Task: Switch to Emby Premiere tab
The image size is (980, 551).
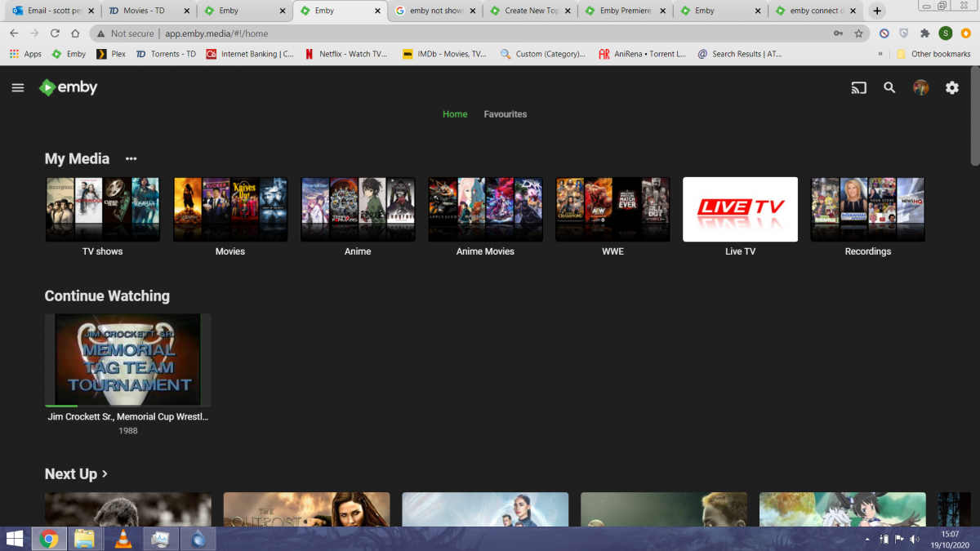Action: coord(624,11)
